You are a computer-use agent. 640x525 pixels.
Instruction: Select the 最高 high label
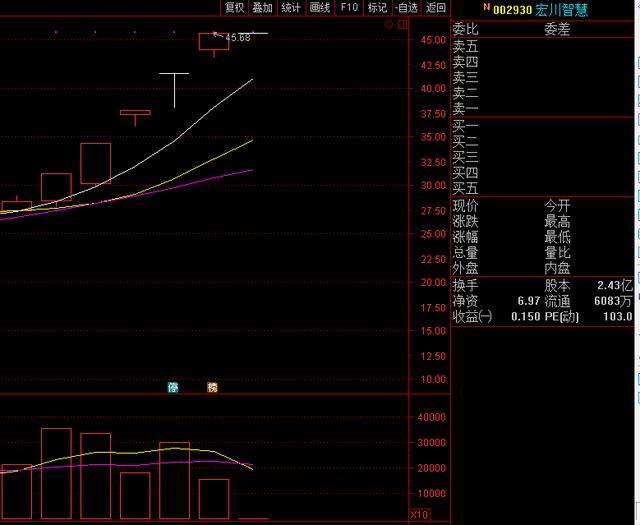557,221
